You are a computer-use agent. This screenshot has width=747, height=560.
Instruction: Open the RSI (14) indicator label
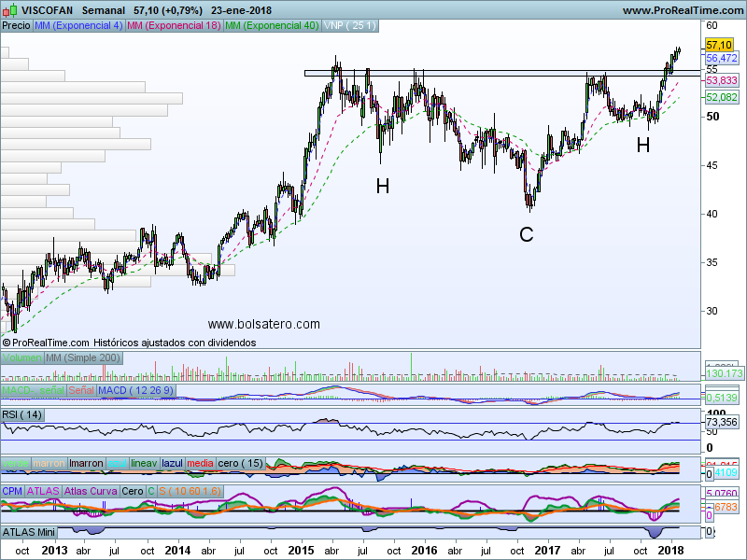point(22,414)
